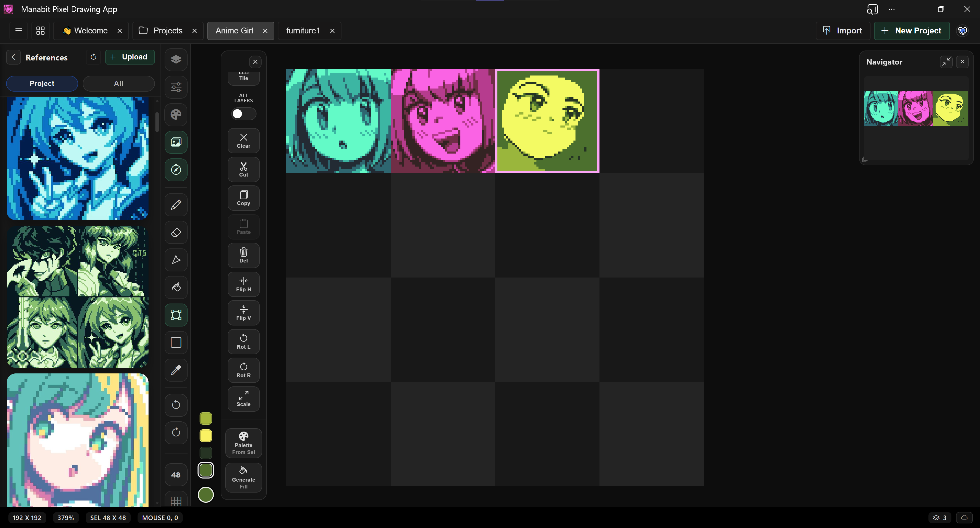The height and width of the screenshot is (528, 980).
Task: Select the Pencil drawing tool
Action: click(x=176, y=205)
